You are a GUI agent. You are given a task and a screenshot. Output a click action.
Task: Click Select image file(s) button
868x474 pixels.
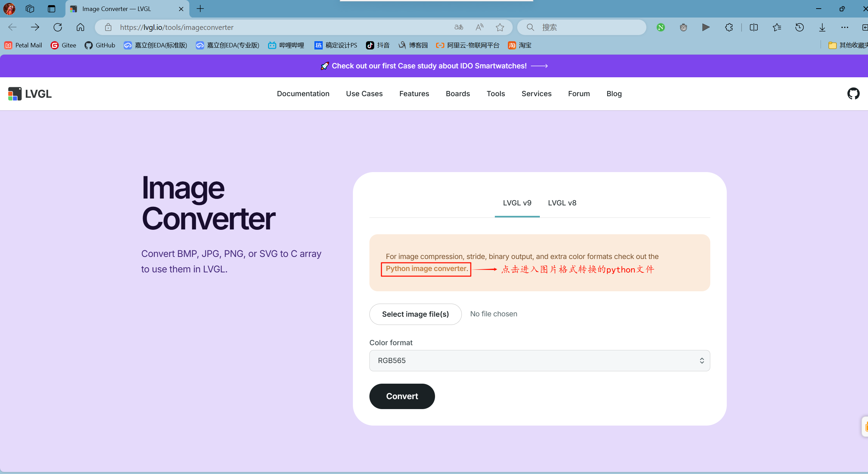coord(415,314)
